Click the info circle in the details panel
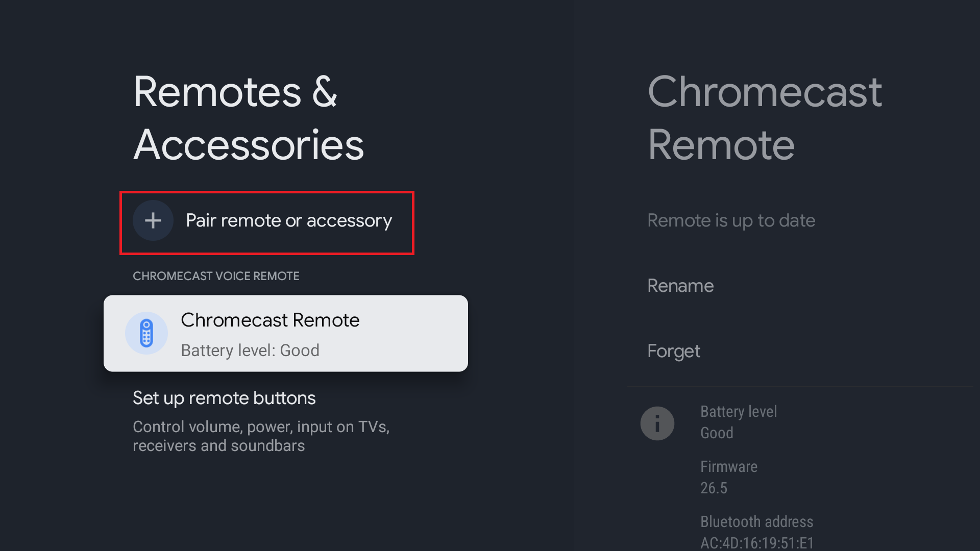The image size is (980, 551). (657, 423)
